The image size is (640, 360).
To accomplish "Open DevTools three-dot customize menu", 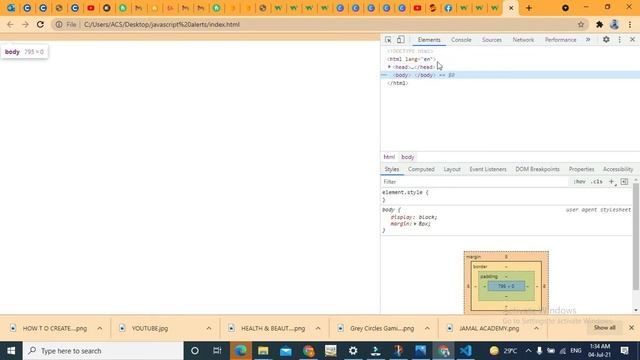I will click(620, 40).
